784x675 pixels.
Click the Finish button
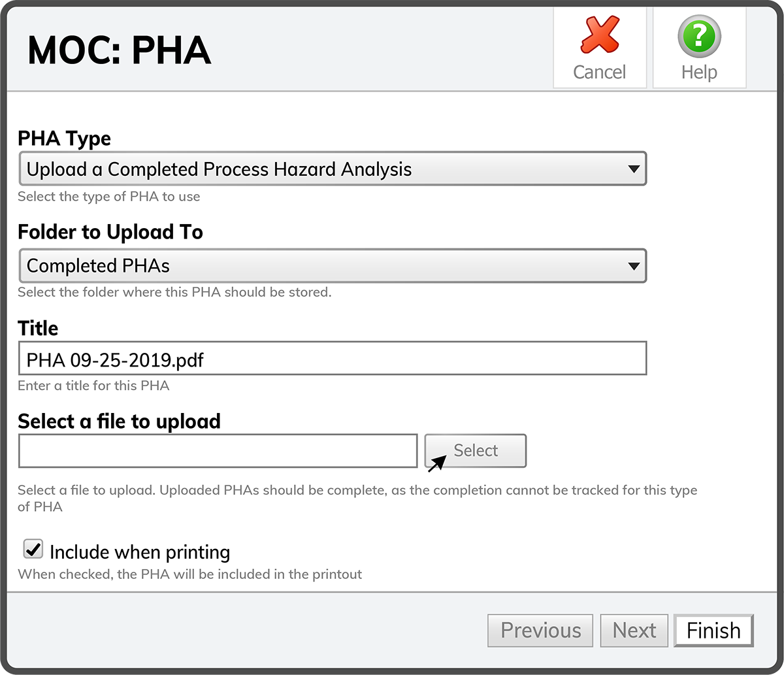[x=713, y=631]
